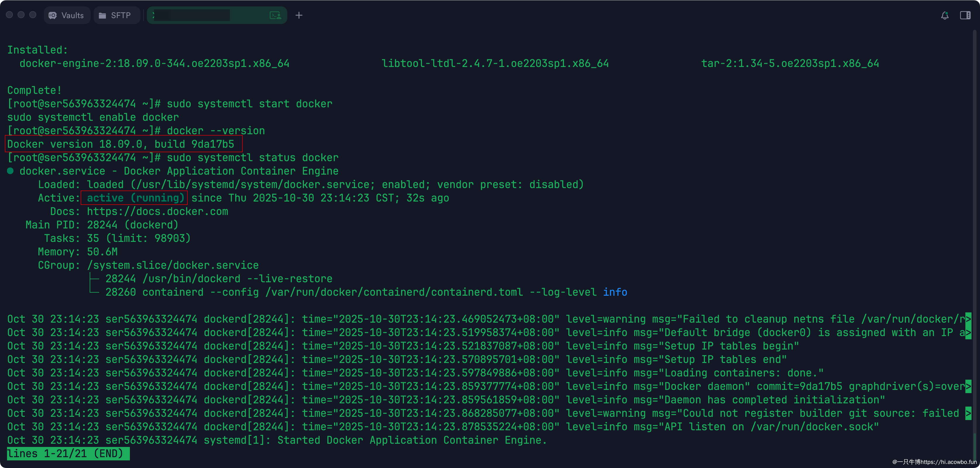The image size is (980, 468).
Task: Click the Vaults safe icon
Action: (x=53, y=15)
